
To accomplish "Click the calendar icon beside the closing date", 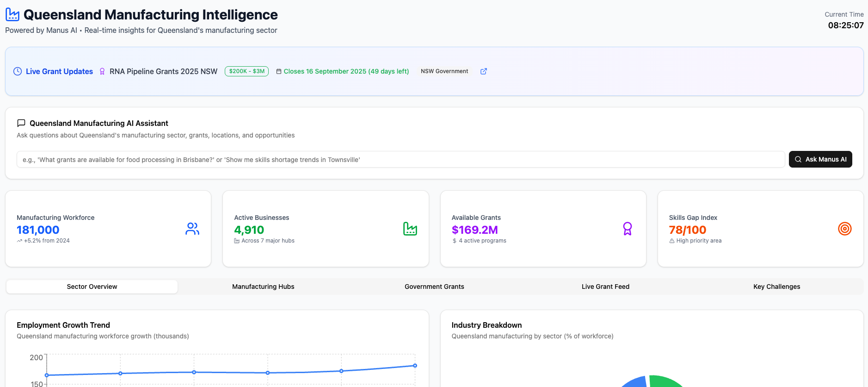I will click(279, 71).
